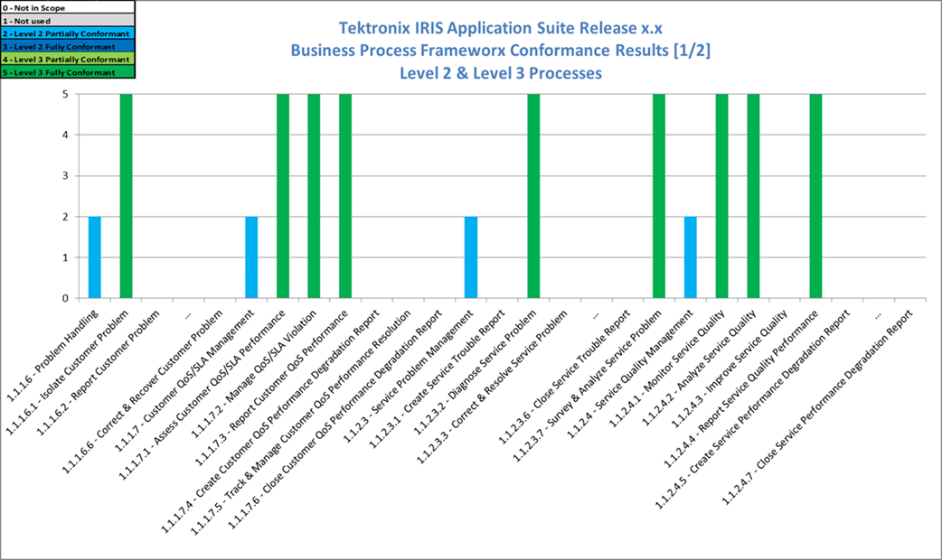This screenshot has width=942, height=560.
Task: Click the axis label '1.1.1.6 - Problem Handling'
Action: click(x=52, y=356)
